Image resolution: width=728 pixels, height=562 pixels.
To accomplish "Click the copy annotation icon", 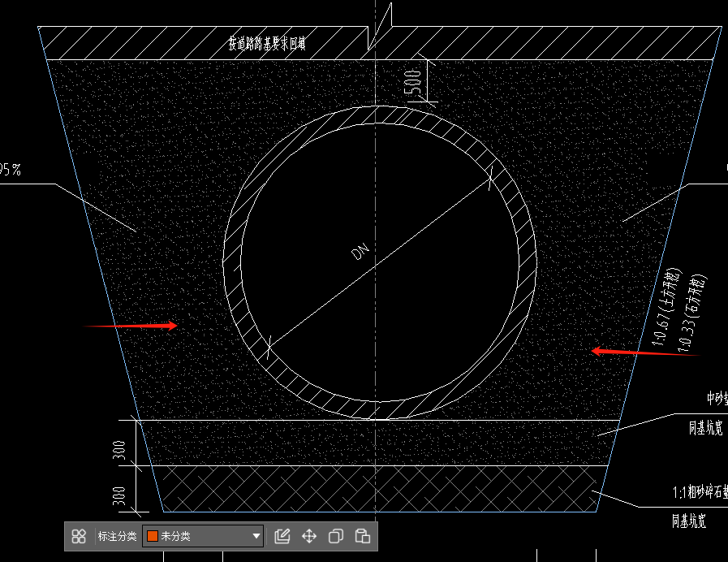I will point(336,537).
